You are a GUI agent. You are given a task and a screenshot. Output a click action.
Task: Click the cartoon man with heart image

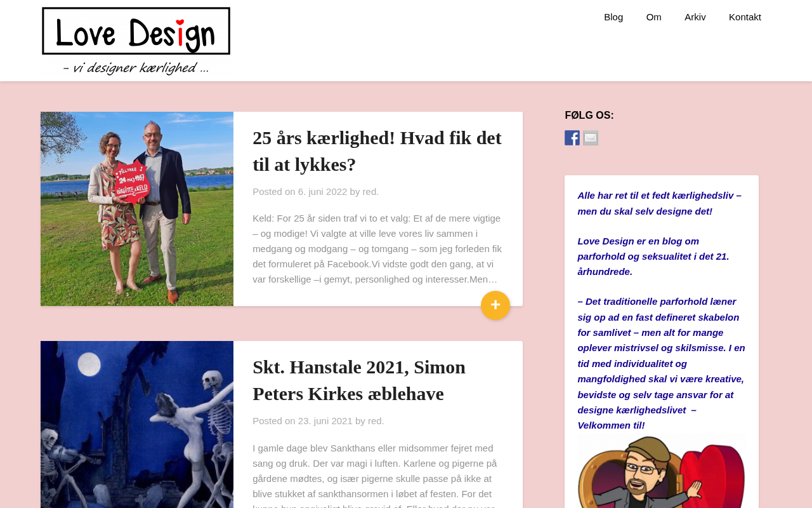(x=661, y=471)
